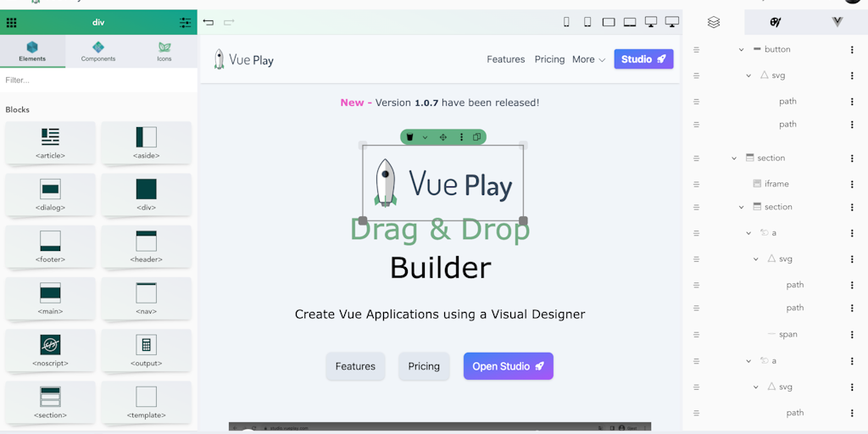The height and width of the screenshot is (434, 868).
Task: Switch to the Elements tab
Action: click(33, 52)
